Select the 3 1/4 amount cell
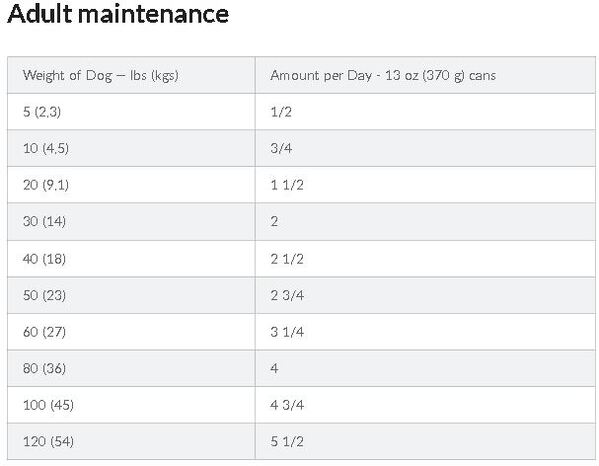This screenshot has height=466, width=599. coord(425,332)
